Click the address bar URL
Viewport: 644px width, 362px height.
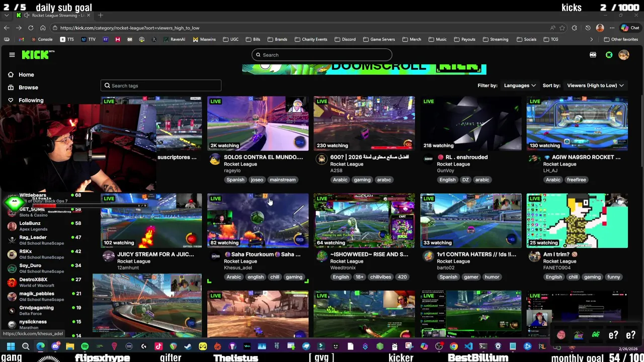tap(130, 28)
